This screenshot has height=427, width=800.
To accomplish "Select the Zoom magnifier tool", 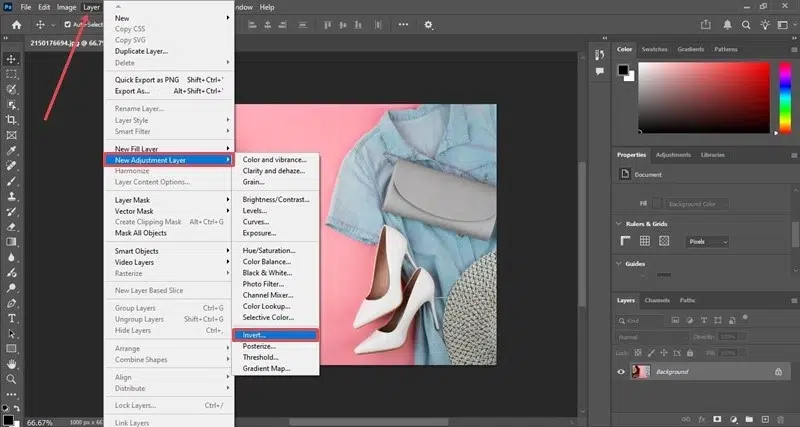I will [11, 379].
